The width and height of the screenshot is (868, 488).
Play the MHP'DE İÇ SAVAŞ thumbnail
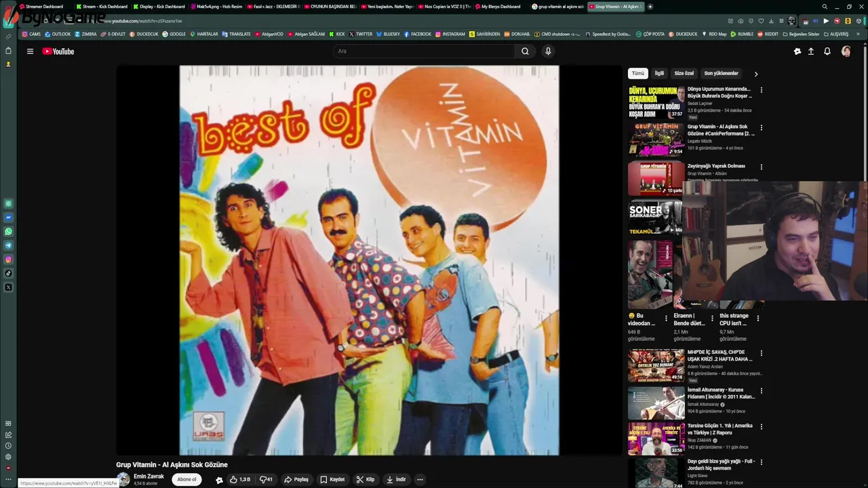coord(656,365)
